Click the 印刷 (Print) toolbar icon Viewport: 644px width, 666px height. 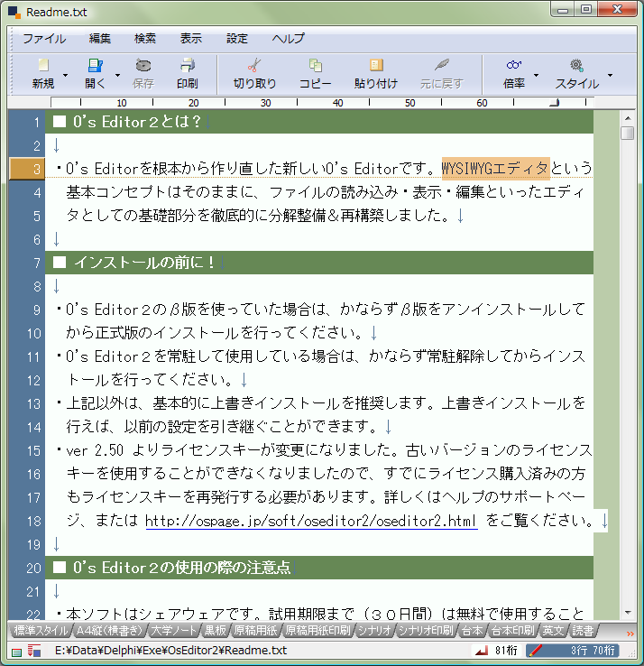(x=188, y=65)
